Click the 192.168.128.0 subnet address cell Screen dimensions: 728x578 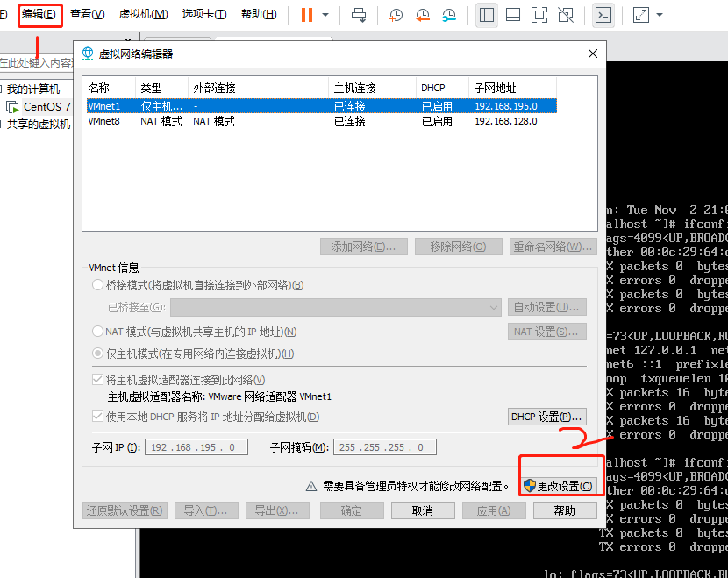point(506,121)
